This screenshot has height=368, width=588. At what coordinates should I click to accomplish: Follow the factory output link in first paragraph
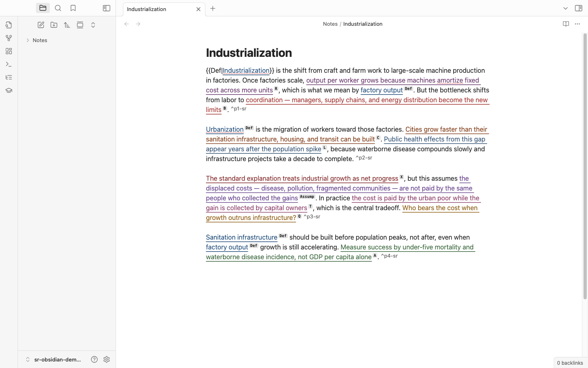click(x=381, y=90)
